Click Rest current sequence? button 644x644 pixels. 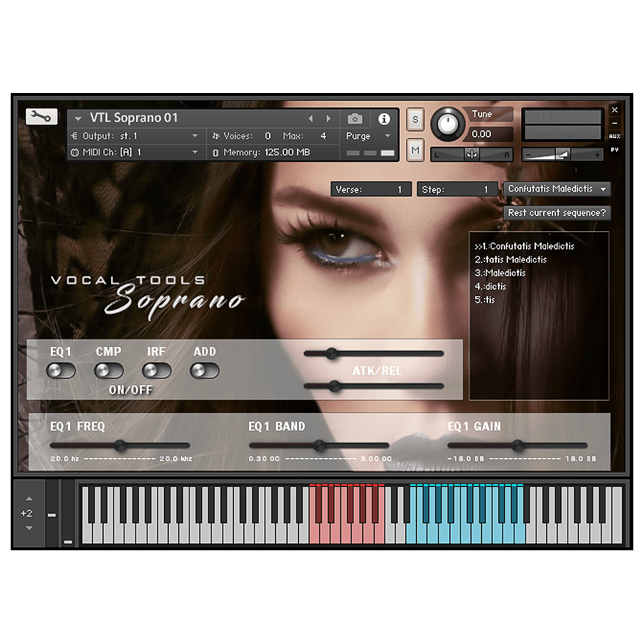tap(557, 213)
